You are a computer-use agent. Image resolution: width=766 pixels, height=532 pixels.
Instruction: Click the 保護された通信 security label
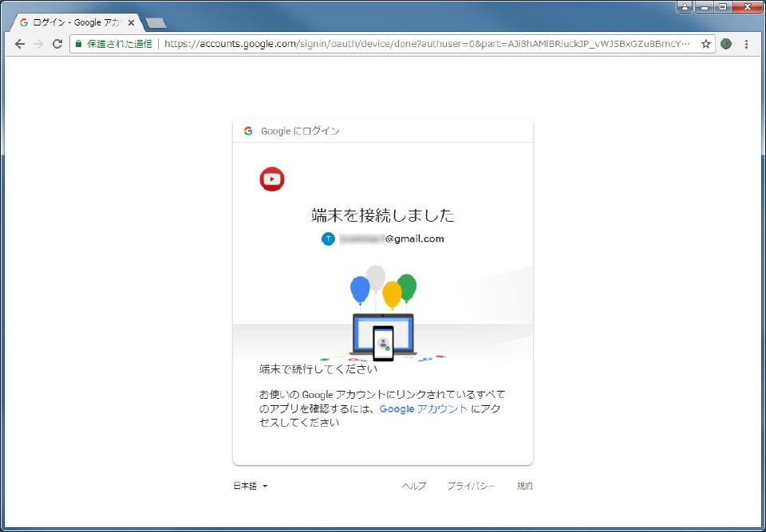(119, 44)
